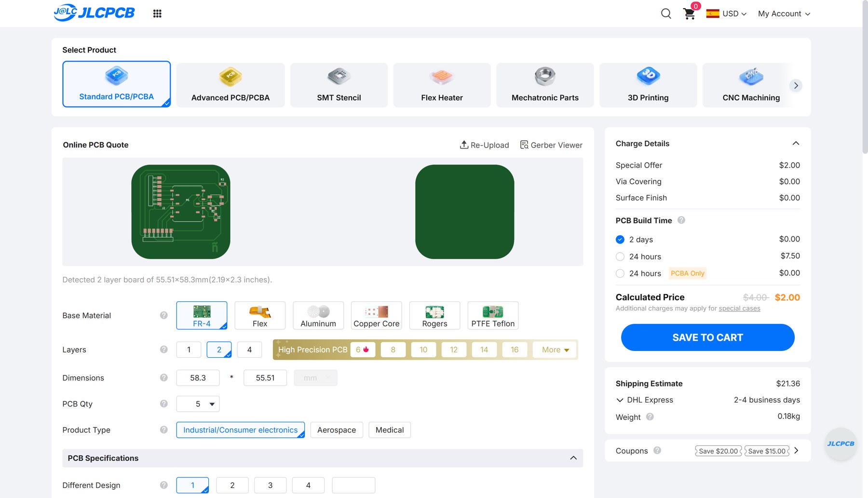The image size is (868, 498).
Task: Select the 2 days build time
Action: (x=620, y=240)
